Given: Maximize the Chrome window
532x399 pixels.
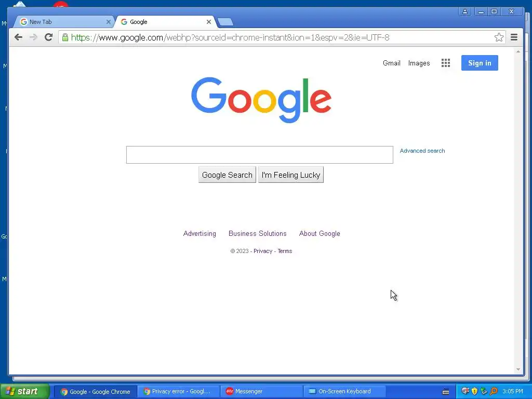Looking at the screenshot, I should (495, 11).
